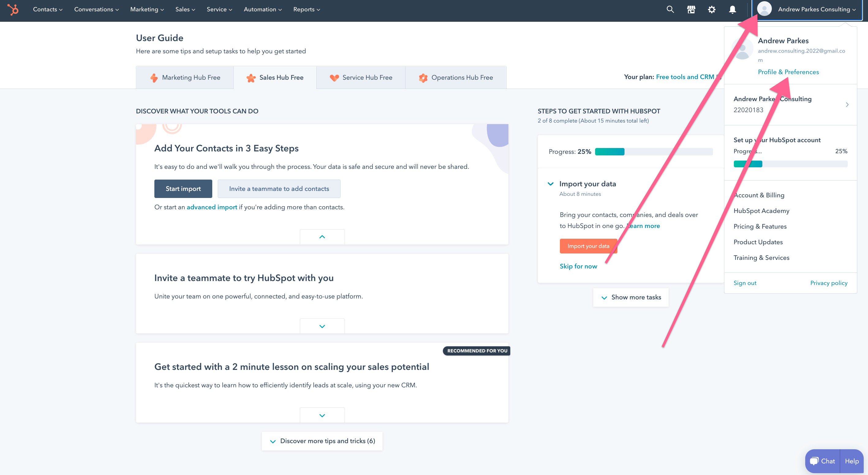The image size is (868, 475).
Task: Click the account avatar in top bar
Action: pos(764,9)
